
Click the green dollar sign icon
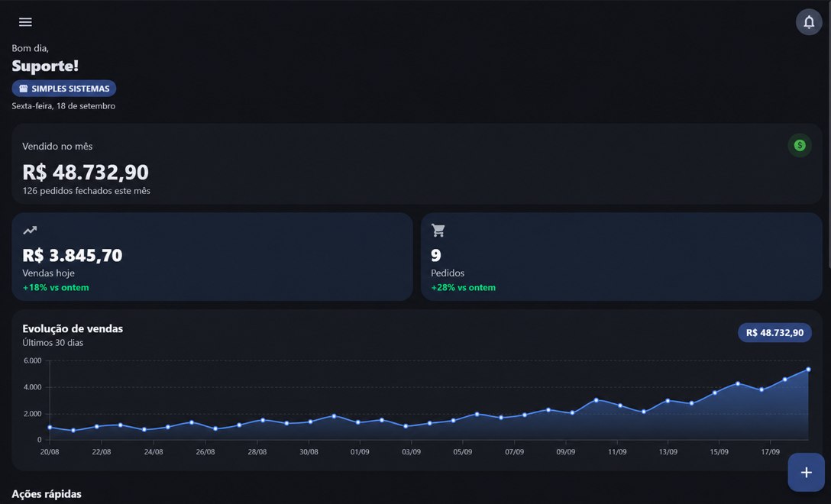[x=800, y=145]
